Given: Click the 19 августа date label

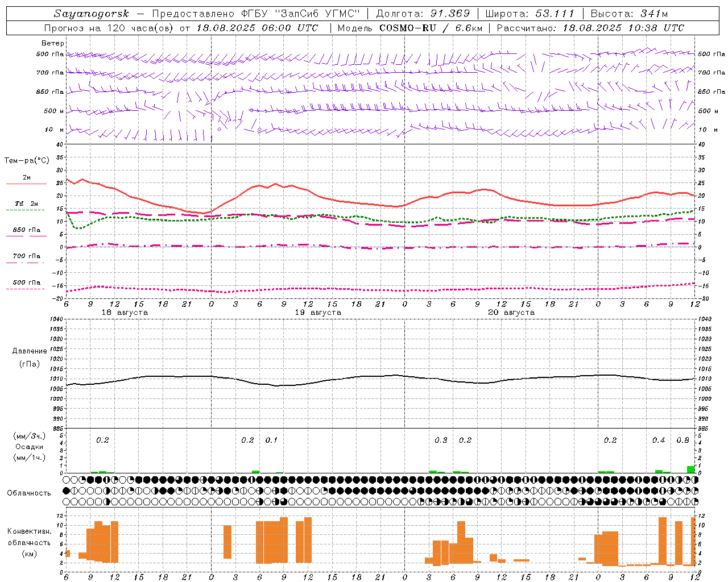Looking at the screenshot, I should (x=318, y=313).
